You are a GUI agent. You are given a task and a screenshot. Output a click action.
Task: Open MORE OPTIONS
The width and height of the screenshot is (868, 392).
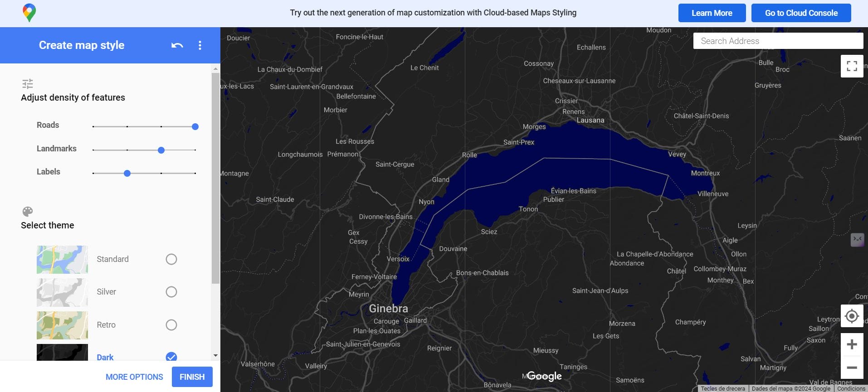coord(134,377)
